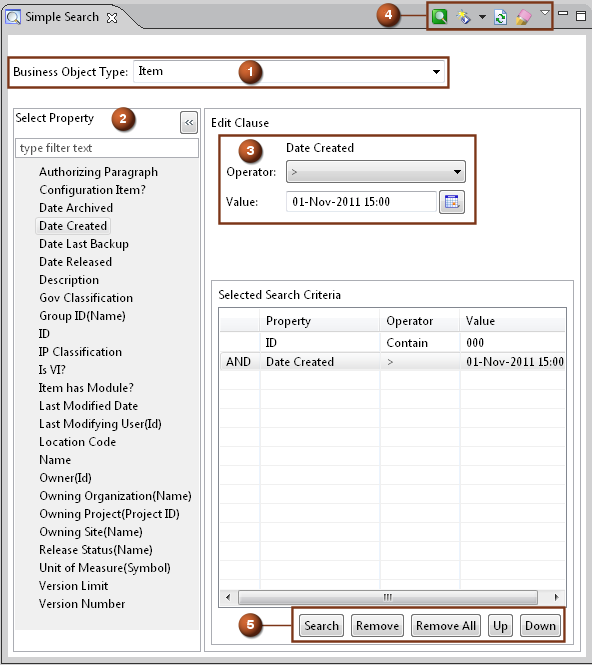Click the horizontal scrollbar in criteria table
Screen dimensions: 592x665
click(x=388, y=597)
